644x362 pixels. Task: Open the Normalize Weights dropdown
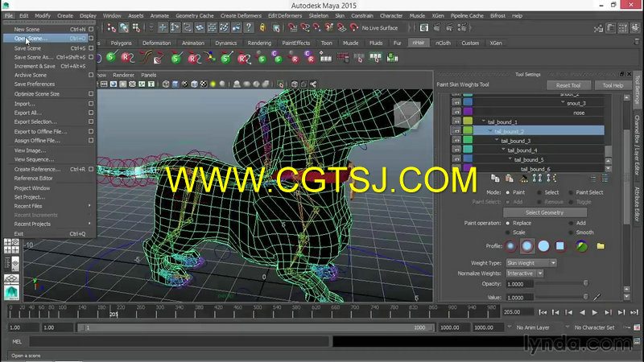(x=525, y=274)
